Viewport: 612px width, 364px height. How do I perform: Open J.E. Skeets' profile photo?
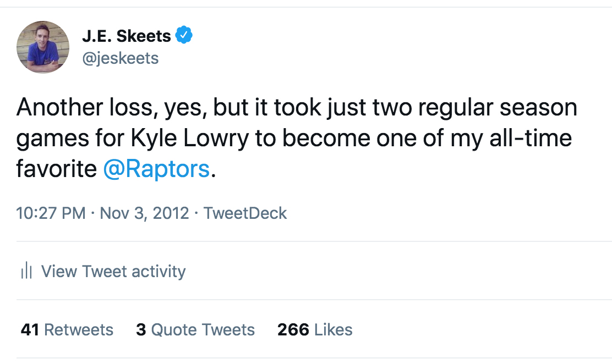[43, 47]
